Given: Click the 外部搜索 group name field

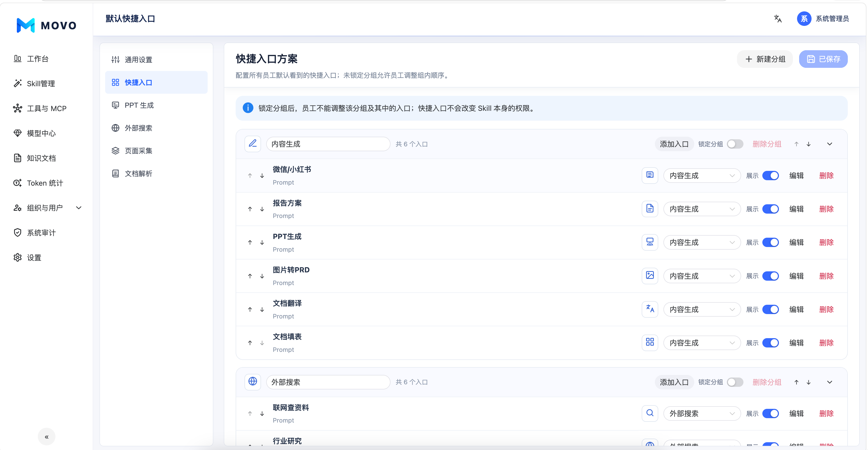Looking at the screenshot, I should click(328, 382).
